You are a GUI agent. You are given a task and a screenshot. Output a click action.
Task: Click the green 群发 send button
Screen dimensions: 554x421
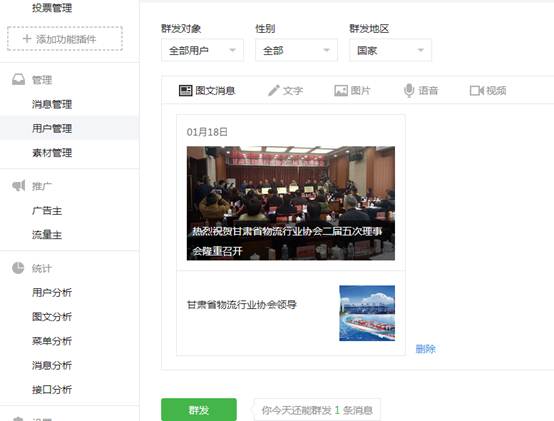pyautogui.click(x=199, y=410)
